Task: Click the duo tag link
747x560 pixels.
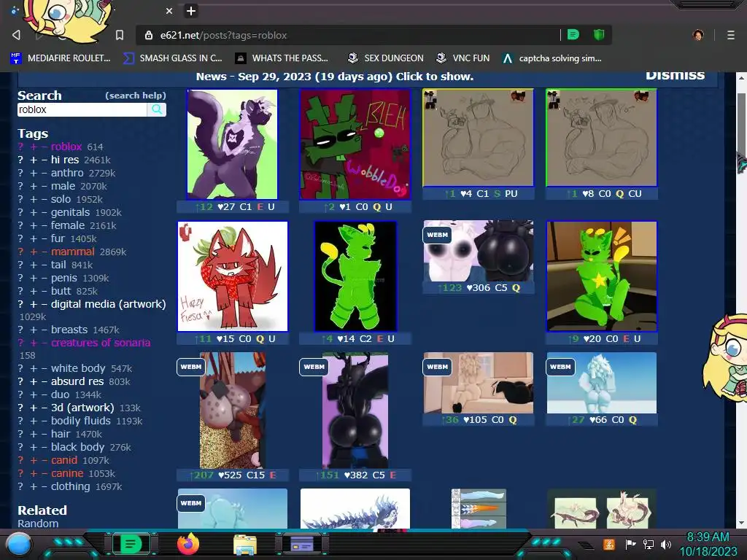Action: [x=60, y=394]
